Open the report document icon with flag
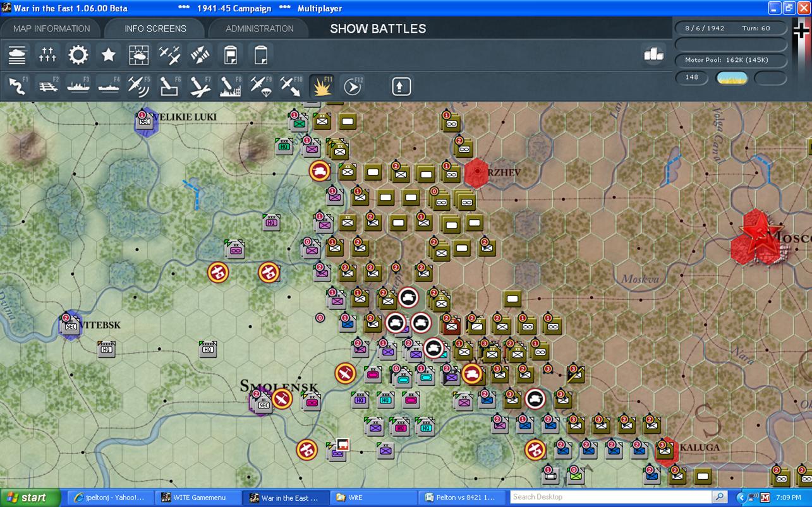Viewport: 812px width, 507px height. click(x=230, y=55)
